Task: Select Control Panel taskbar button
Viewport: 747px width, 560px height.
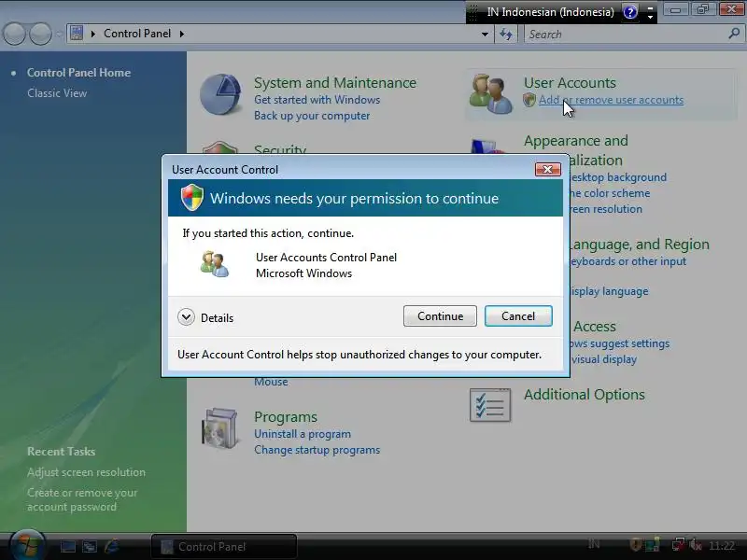Action: (224, 547)
